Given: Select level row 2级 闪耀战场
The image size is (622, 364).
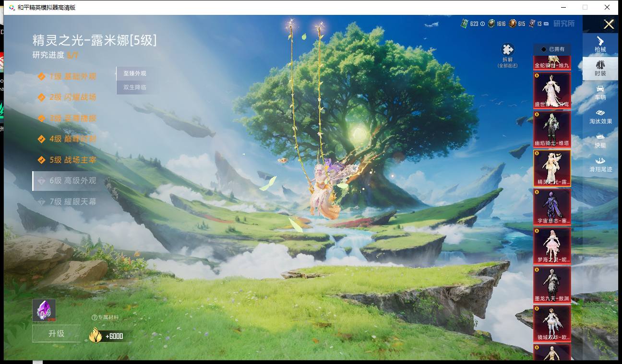Looking at the screenshot, I should [x=67, y=97].
